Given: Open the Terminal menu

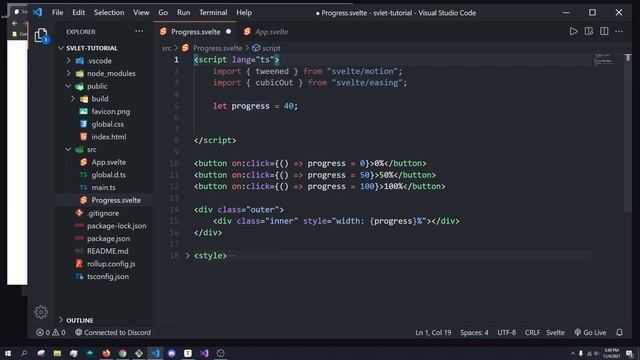Looking at the screenshot, I should [213, 13].
